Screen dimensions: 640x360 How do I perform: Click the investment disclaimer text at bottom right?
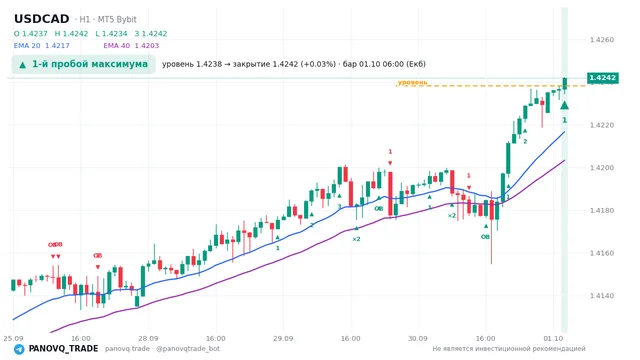(x=509, y=349)
